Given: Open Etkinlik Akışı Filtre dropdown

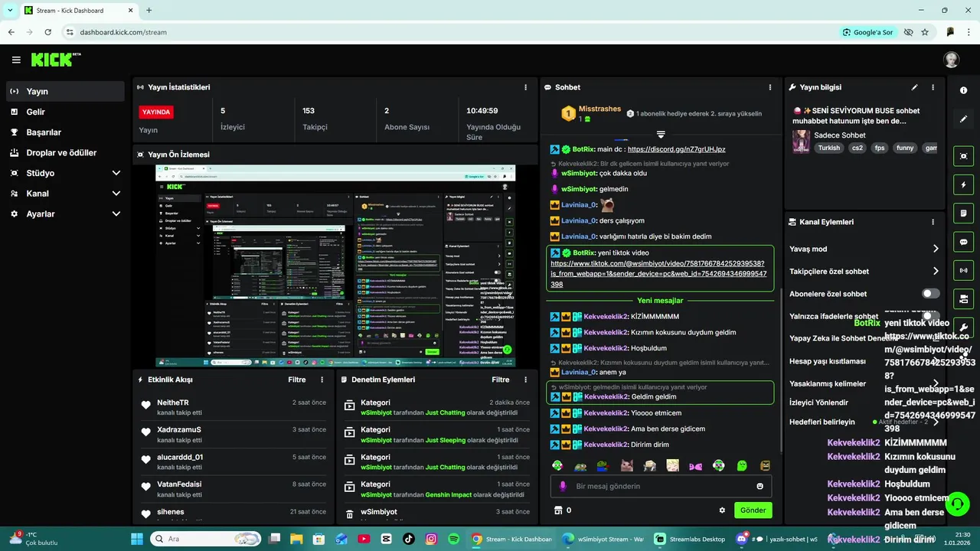Looking at the screenshot, I should pyautogui.click(x=297, y=380).
